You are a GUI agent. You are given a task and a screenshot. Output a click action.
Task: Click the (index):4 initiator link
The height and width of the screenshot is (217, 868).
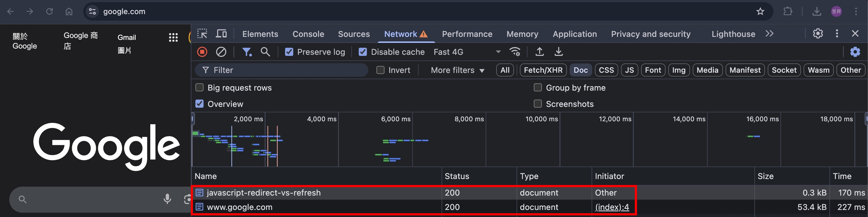pyautogui.click(x=612, y=207)
